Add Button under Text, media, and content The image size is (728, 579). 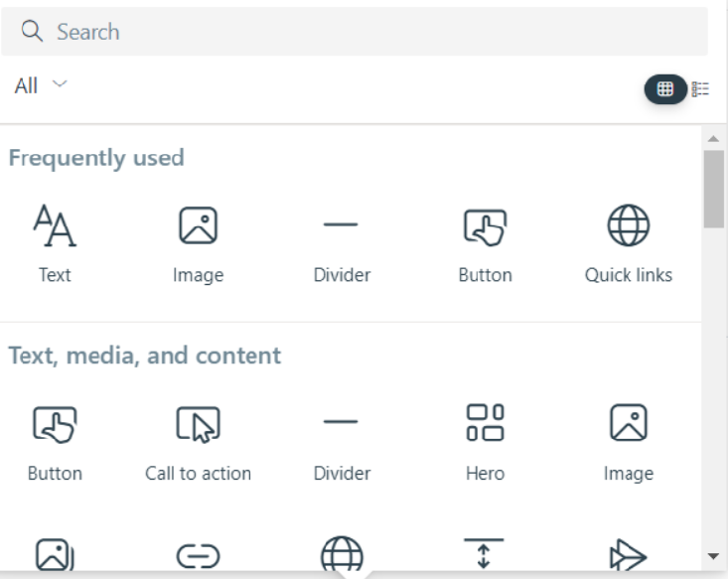click(x=55, y=443)
